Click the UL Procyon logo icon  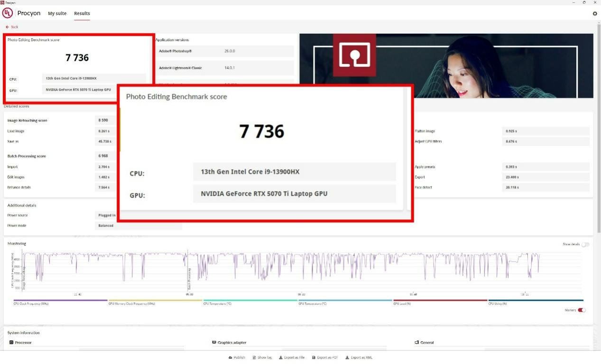click(8, 13)
